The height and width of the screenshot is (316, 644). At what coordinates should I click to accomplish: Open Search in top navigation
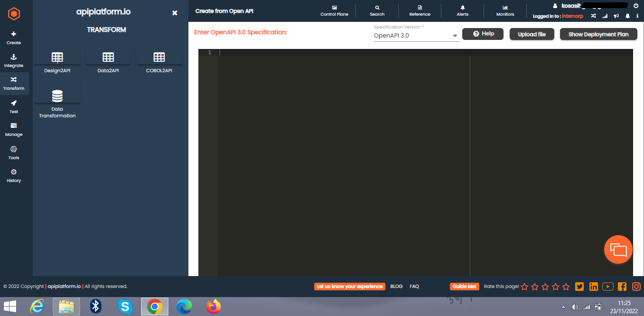click(377, 10)
